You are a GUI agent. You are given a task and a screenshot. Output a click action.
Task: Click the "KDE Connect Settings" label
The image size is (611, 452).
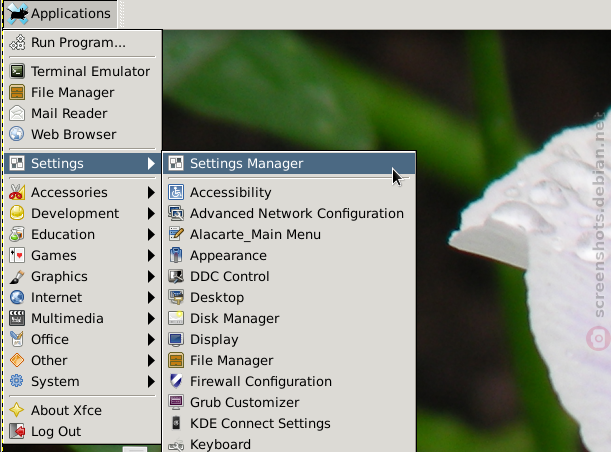(x=260, y=424)
